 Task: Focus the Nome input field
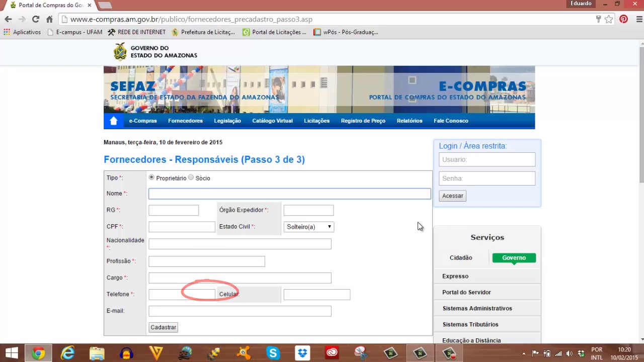point(290,194)
